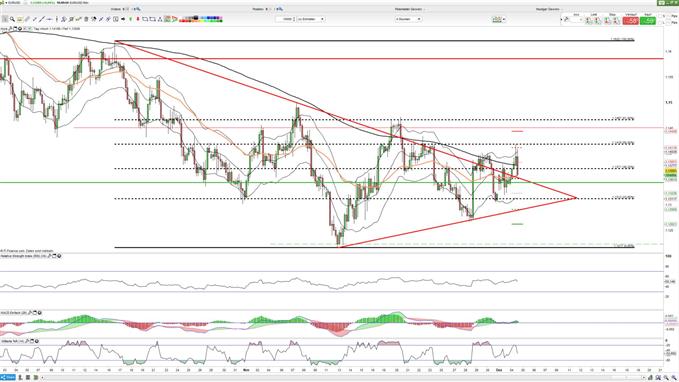Select the trend line drawing tool

[x=42, y=19]
